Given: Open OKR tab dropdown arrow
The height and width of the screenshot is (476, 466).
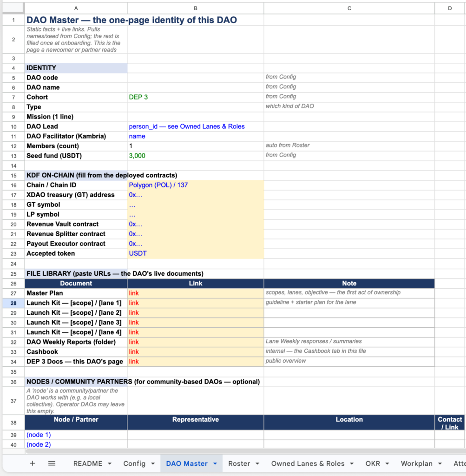Looking at the screenshot, I should (387, 463).
